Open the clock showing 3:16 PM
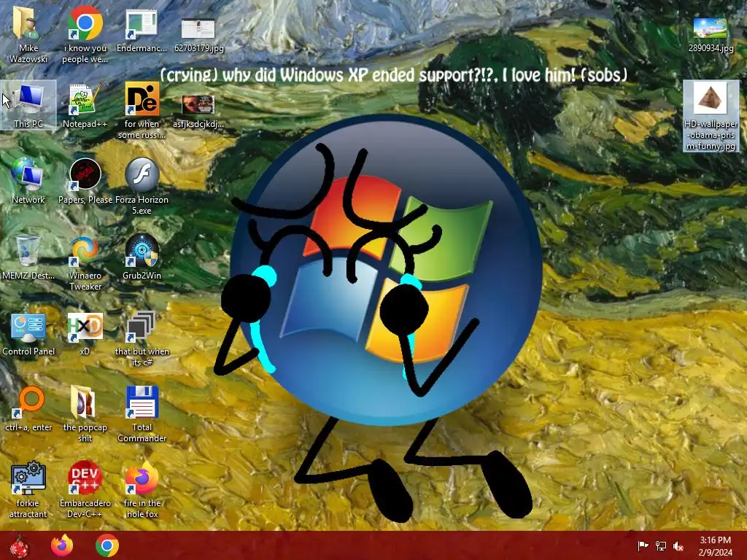This screenshot has height=560, width=747. pyautogui.click(x=715, y=545)
